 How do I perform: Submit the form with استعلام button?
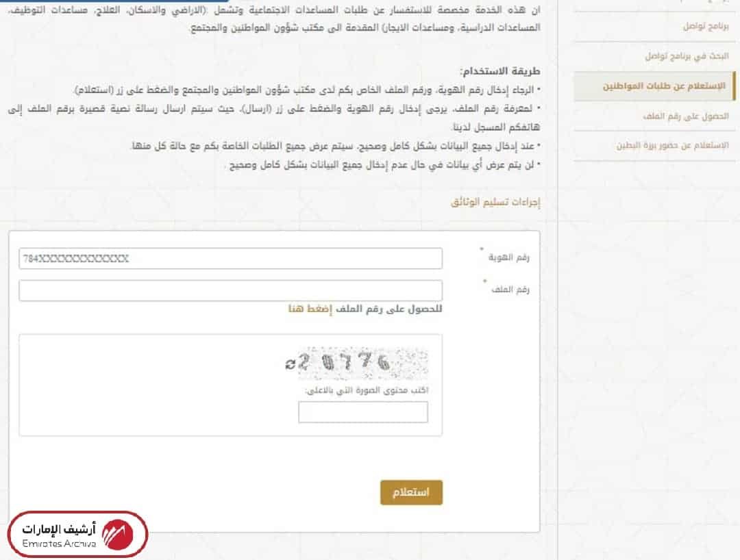[412, 493]
